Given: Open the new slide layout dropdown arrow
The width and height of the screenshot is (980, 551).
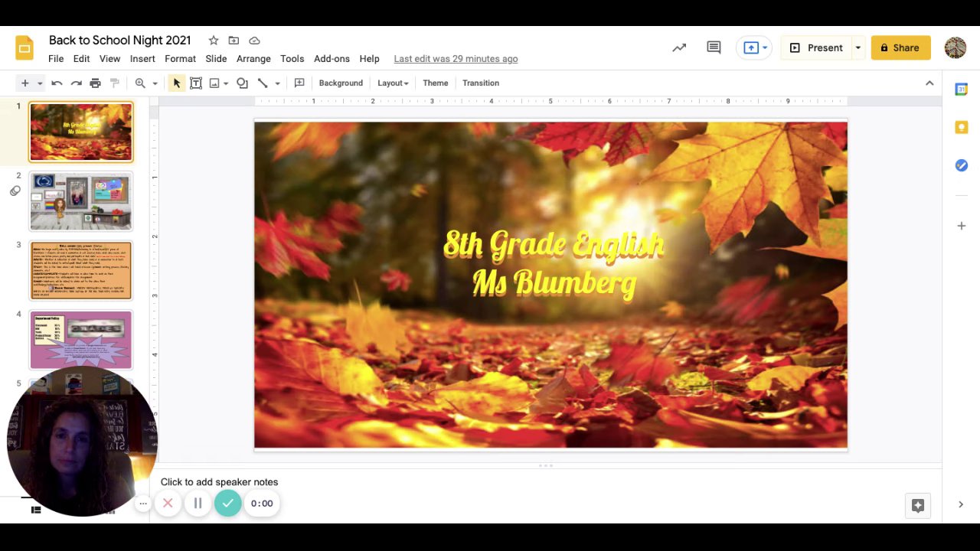Looking at the screenshot, I should 40,83.
